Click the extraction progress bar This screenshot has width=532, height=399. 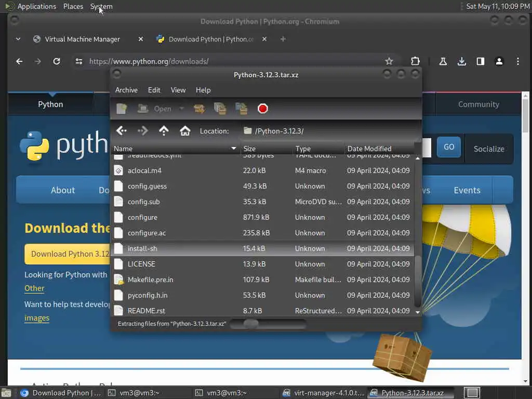coord(268,324)
